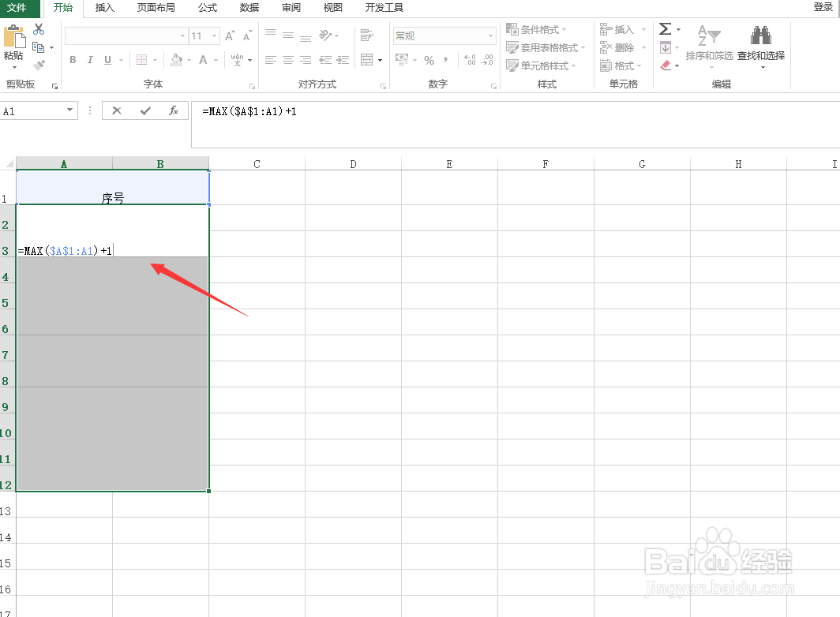Confirm formula entry with checkmark button

coord(145,111)
